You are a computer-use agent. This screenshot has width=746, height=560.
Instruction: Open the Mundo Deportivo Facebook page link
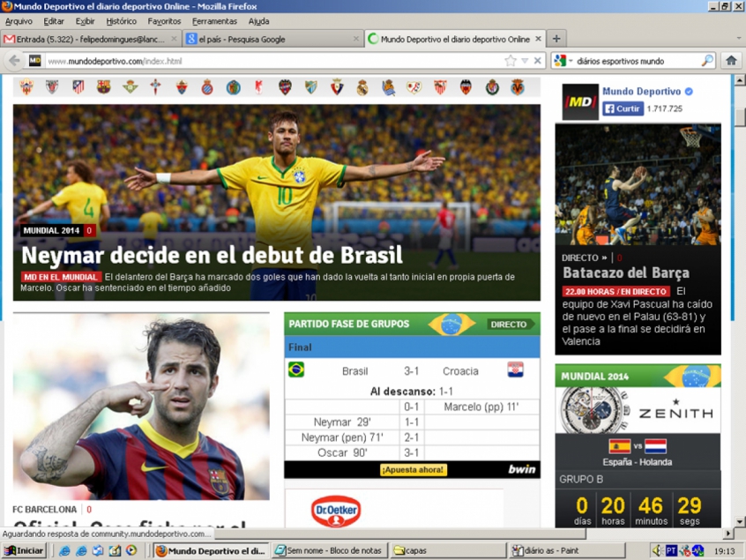642,92
